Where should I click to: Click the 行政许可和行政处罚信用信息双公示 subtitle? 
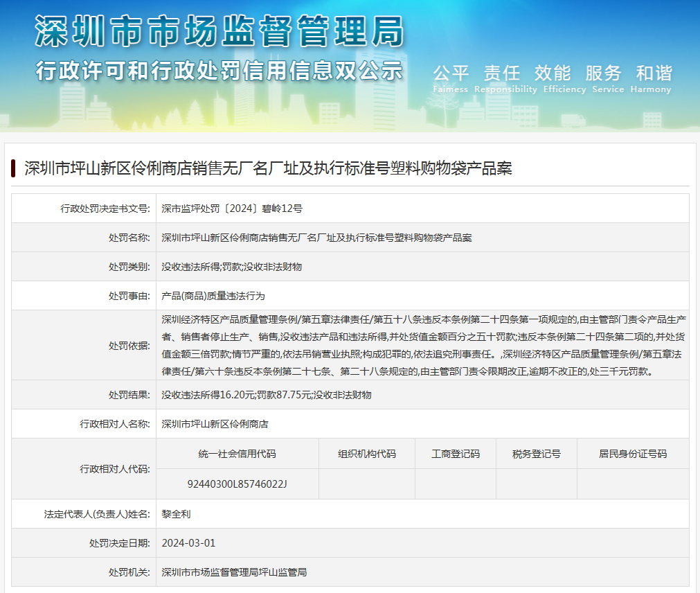pyautogui.click(x=219, y=71)
